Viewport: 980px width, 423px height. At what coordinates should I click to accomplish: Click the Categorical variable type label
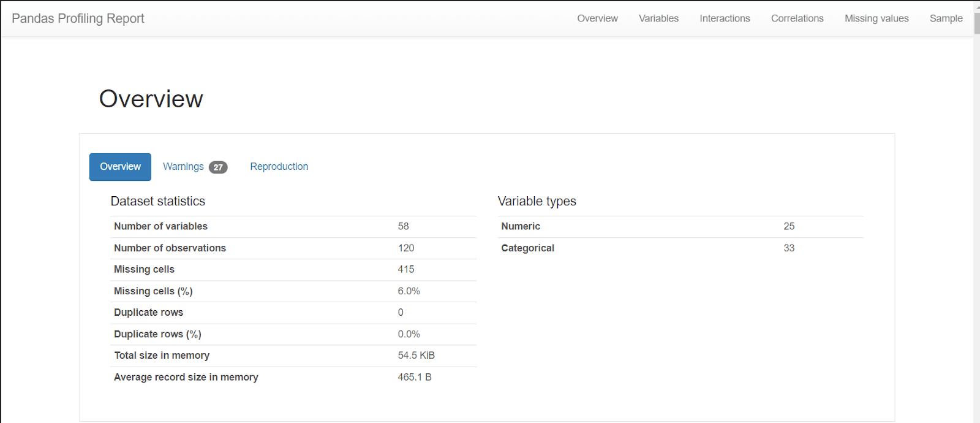coord(527,248)
